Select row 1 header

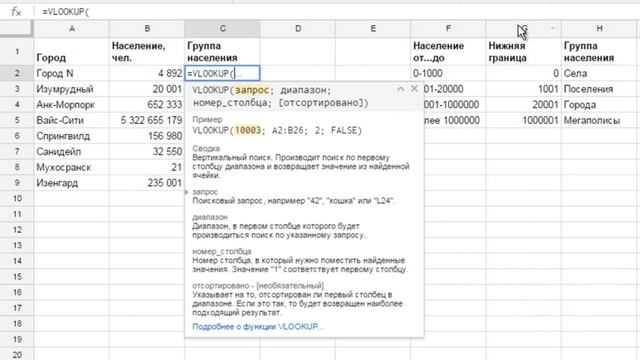pyautogui.click(x=17, y=51)
